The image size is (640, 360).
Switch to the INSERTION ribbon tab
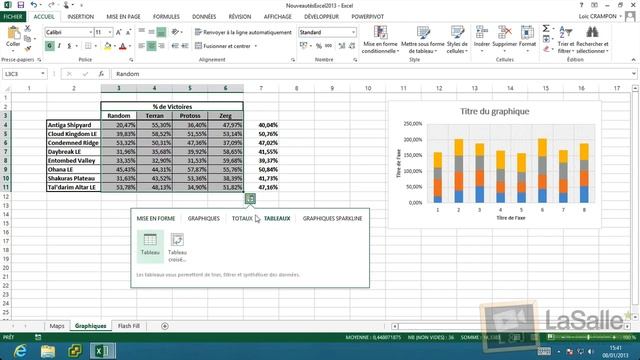[80, 17]
